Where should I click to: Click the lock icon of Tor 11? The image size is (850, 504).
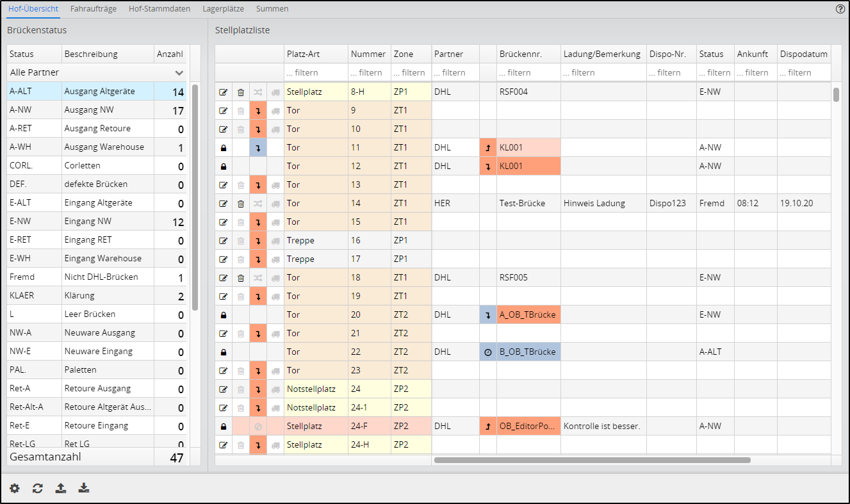[x=224, y=148]
